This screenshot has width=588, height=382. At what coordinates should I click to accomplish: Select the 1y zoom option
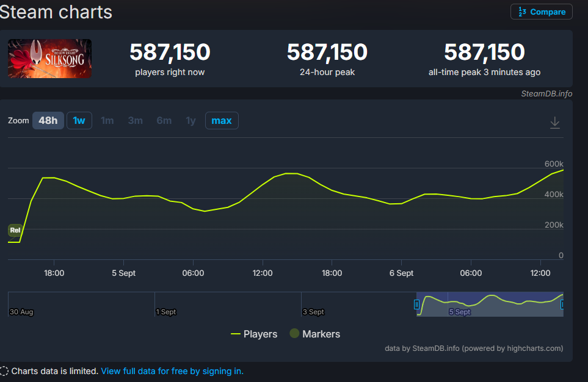pos(191,120)
